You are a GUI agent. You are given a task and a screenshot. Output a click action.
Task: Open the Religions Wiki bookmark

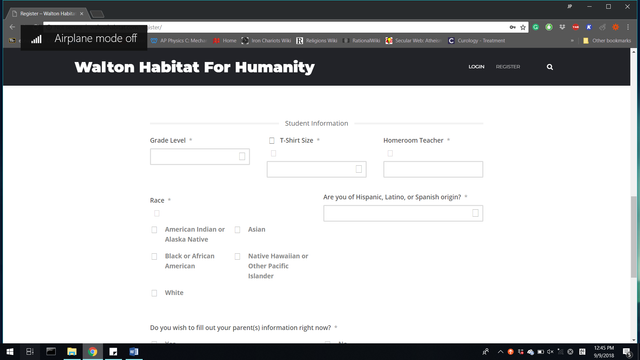[x=317, y=41]
